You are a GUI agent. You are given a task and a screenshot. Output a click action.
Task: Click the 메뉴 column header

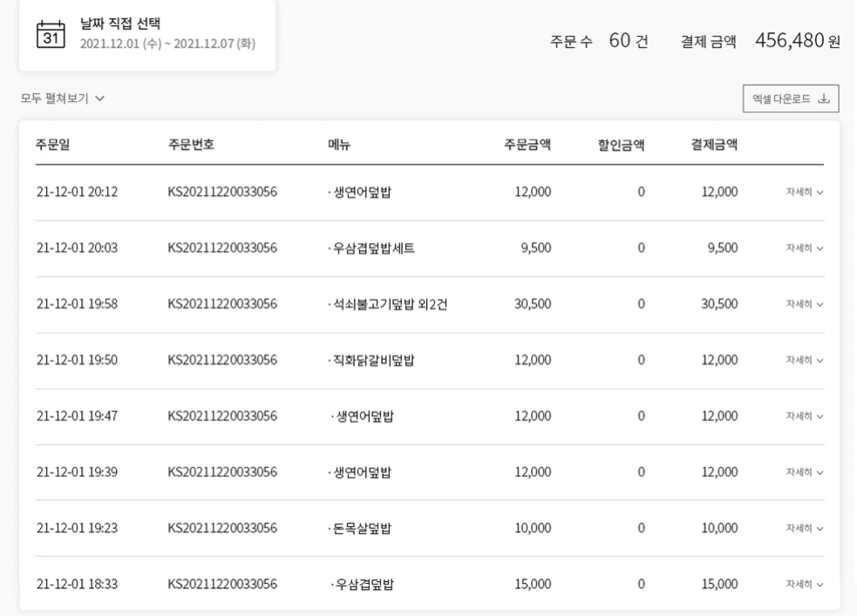[x=339, y=145]
